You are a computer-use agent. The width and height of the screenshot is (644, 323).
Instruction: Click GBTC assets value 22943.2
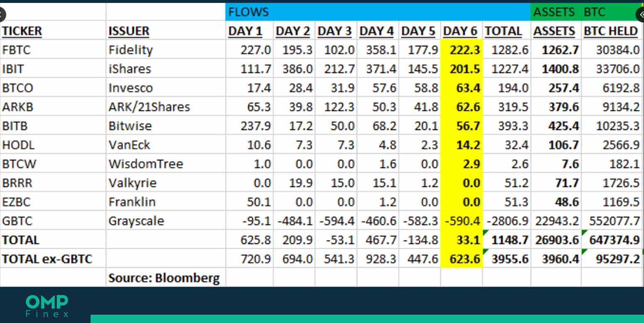click(556, 221)
